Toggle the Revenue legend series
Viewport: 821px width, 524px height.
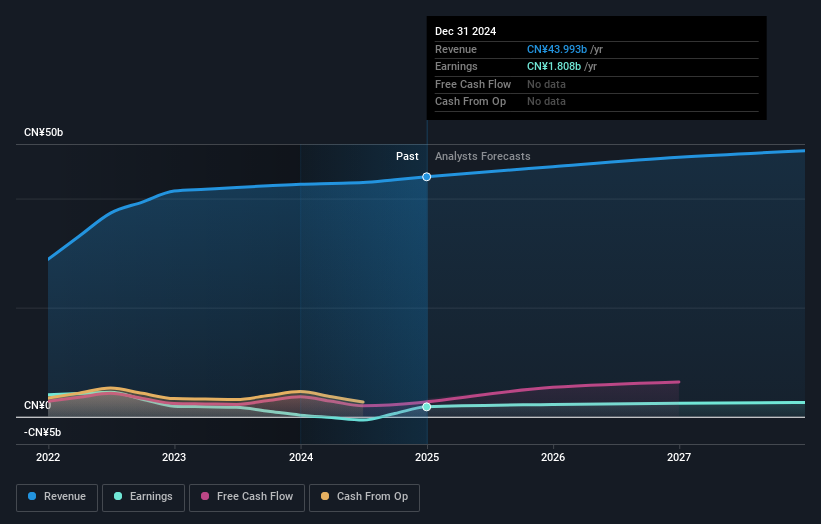(x=57, y=497)
